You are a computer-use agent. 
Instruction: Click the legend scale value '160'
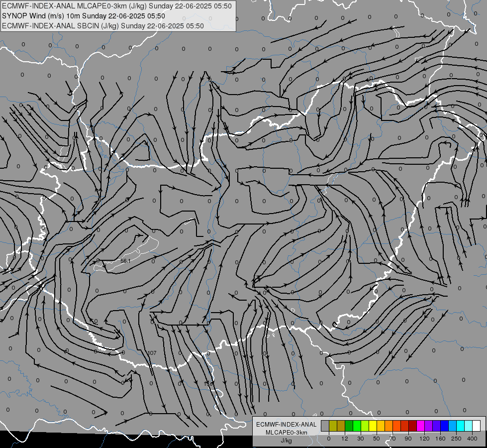(440, 439)
